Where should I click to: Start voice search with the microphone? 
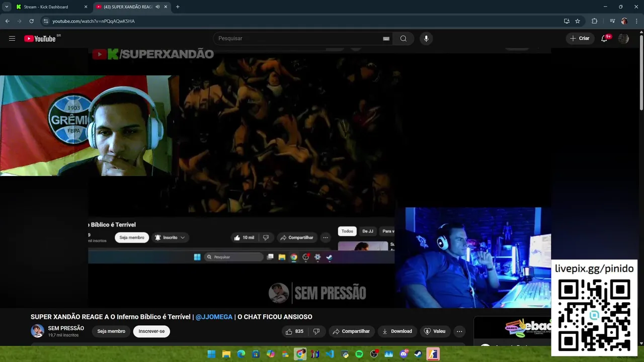point(426,39)
